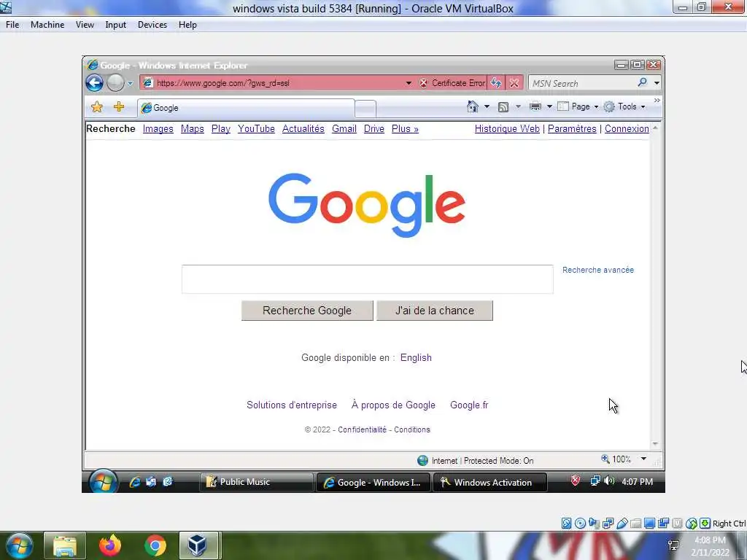Click the MSN Search magnifier icon
The width and height of the screenshot is (747, 560).
[642, 82]
